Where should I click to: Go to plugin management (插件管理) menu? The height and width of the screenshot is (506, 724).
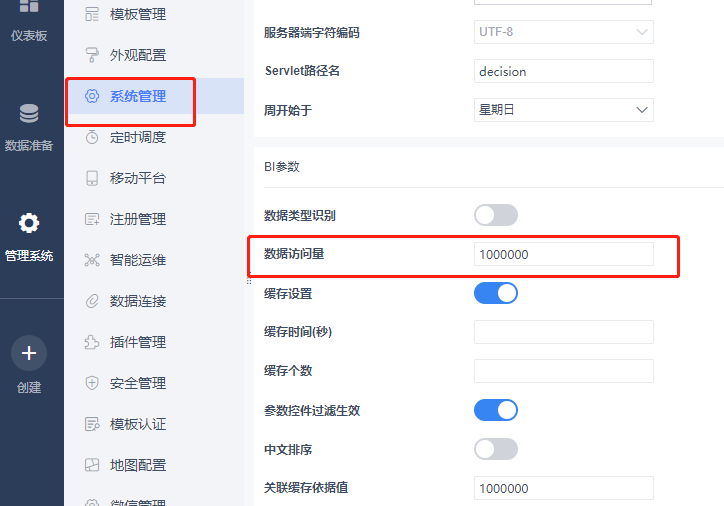coord(138,342)
